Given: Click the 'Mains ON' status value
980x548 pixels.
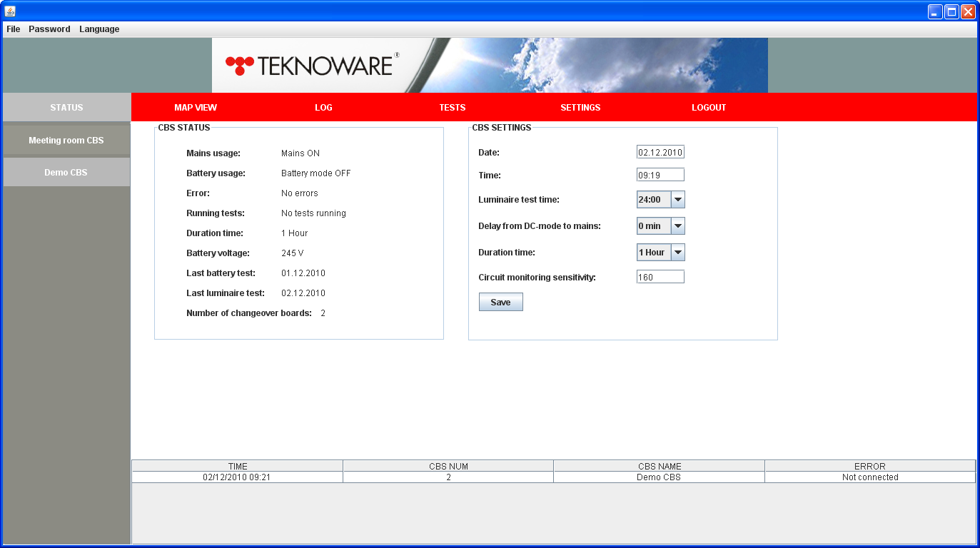Looking at the screenshot, I should coord(300,153).
